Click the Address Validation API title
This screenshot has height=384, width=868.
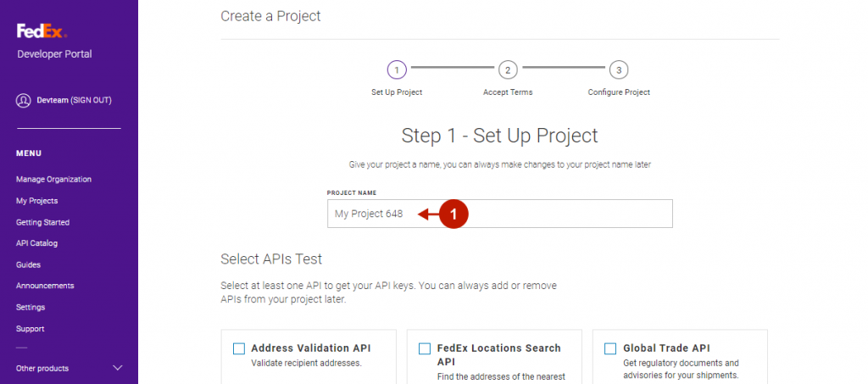click(x=311, y=348)
